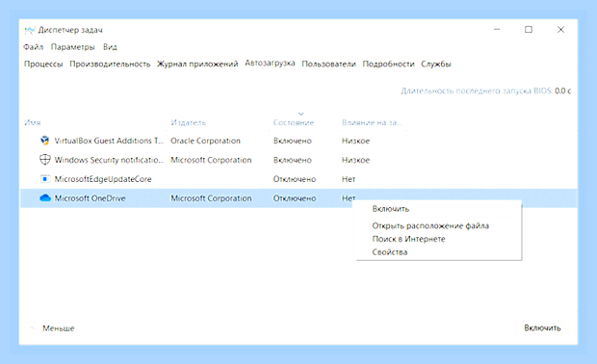Click Включено status in the VirtualBox row
The width and height of the screenshot is (597, 364).
pyautogui.click(x=293, y=141)
